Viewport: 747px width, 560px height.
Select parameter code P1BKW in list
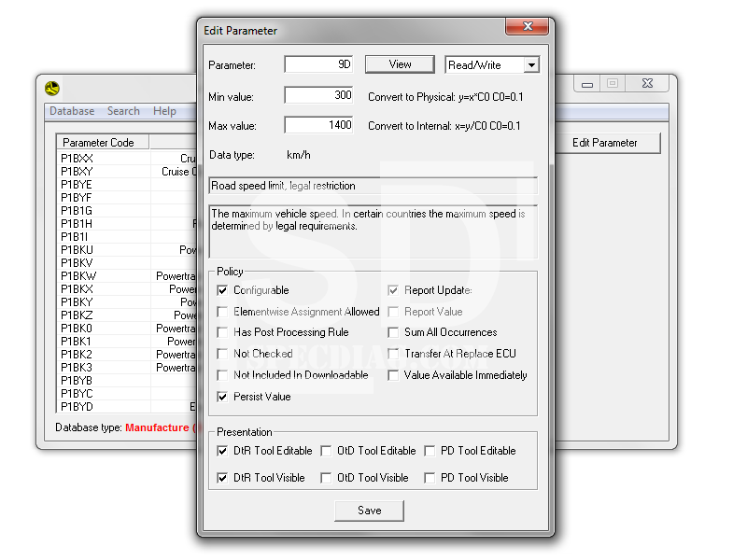point(77,276)
